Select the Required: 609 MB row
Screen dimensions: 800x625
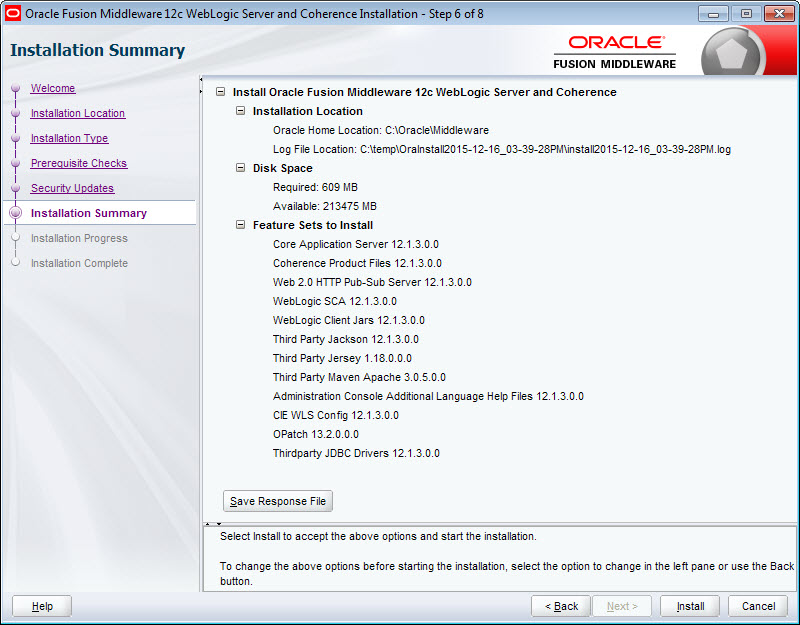click(315, 187)
